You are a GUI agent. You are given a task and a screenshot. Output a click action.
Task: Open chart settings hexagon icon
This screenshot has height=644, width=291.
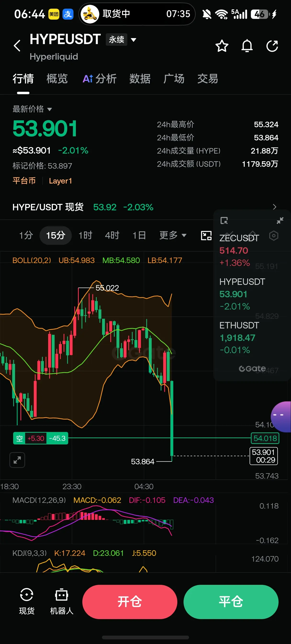[274, 236]
